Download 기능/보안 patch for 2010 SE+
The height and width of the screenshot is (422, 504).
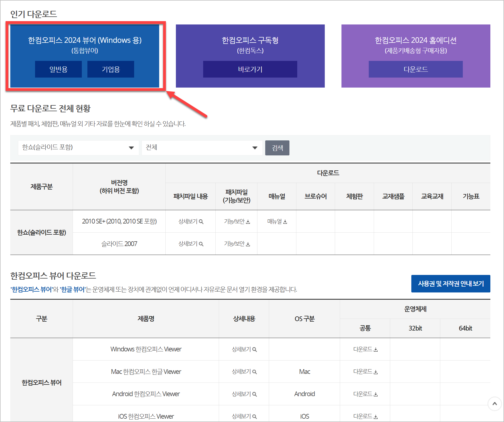(x=237, y=222)
